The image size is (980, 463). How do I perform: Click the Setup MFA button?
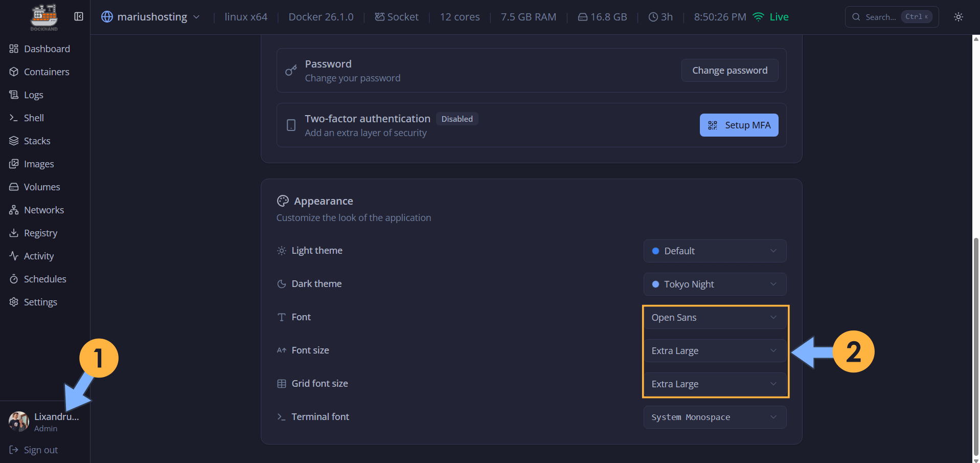tap(739, 125)
